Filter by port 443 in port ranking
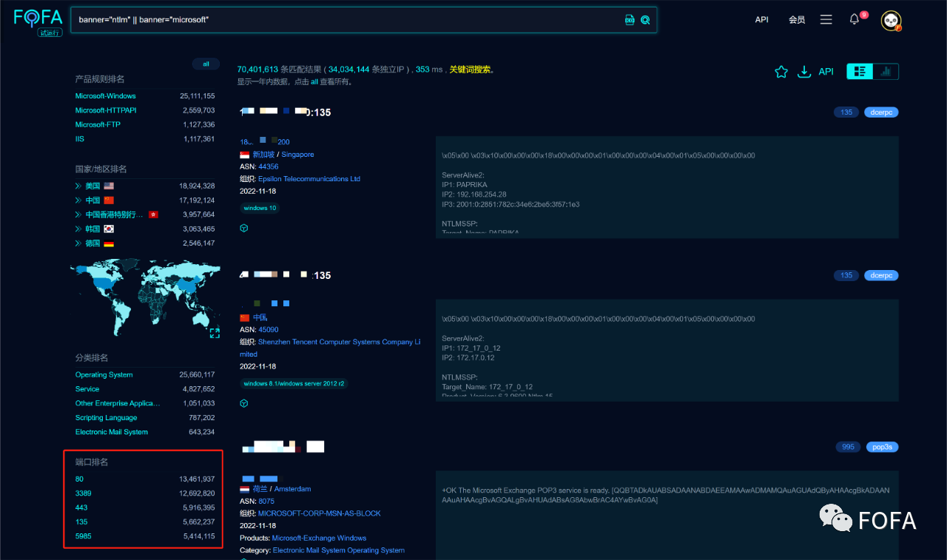 point(81,507)
